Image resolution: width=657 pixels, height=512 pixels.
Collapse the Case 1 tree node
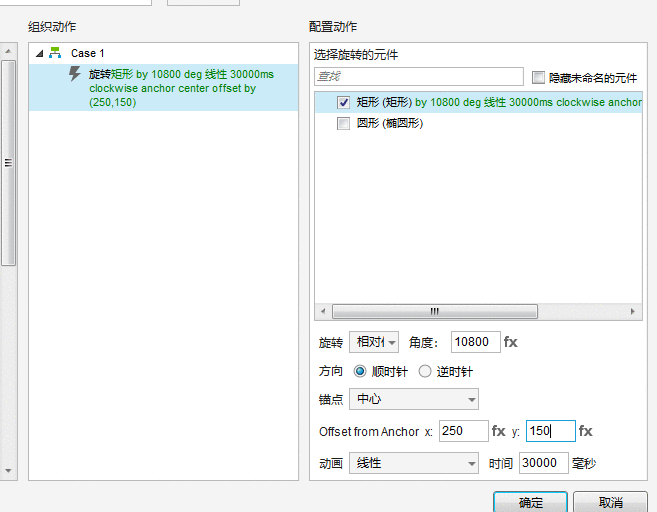39,54
